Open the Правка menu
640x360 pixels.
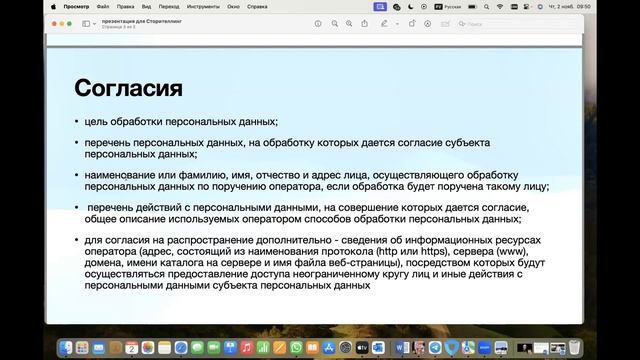coord(125,7)
